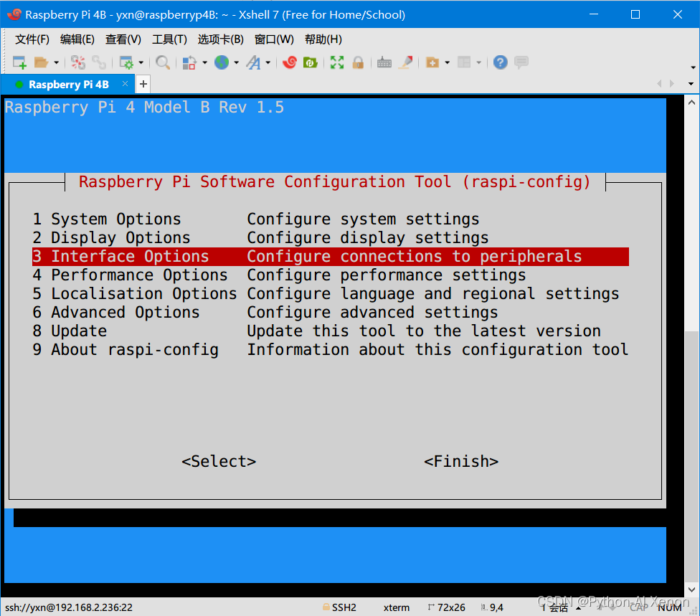
Task: Click the padlock Lock Screen toolbar icon
Action: point(358,62)
